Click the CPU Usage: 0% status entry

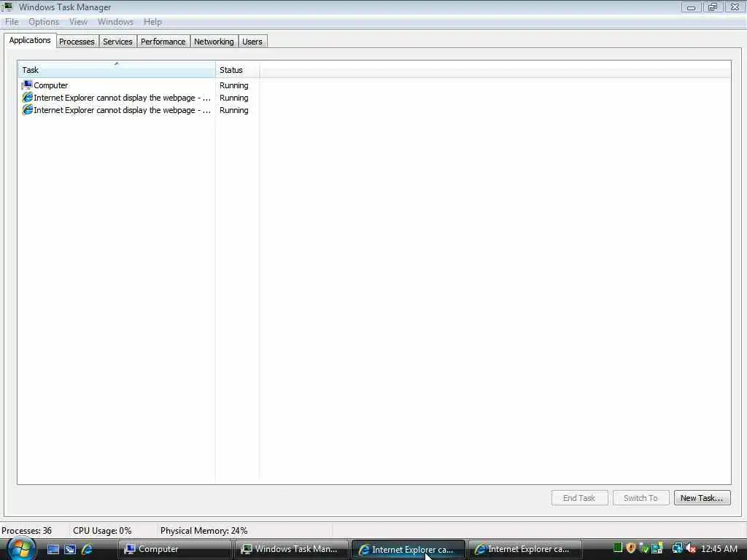tap(102, 531)
